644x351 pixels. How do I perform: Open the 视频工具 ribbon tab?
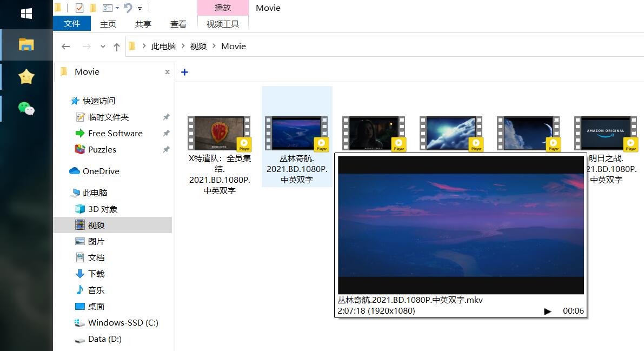(222, 24)
